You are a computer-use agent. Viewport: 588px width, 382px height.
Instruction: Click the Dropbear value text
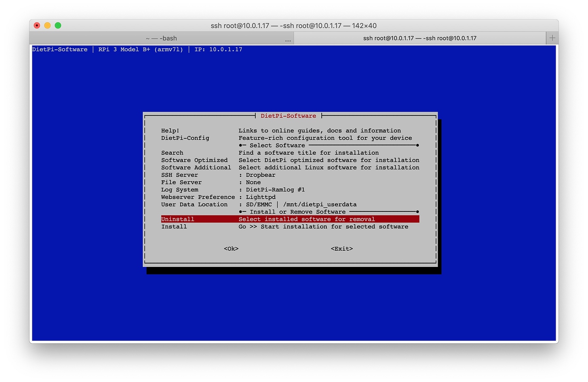coord(260,175)
